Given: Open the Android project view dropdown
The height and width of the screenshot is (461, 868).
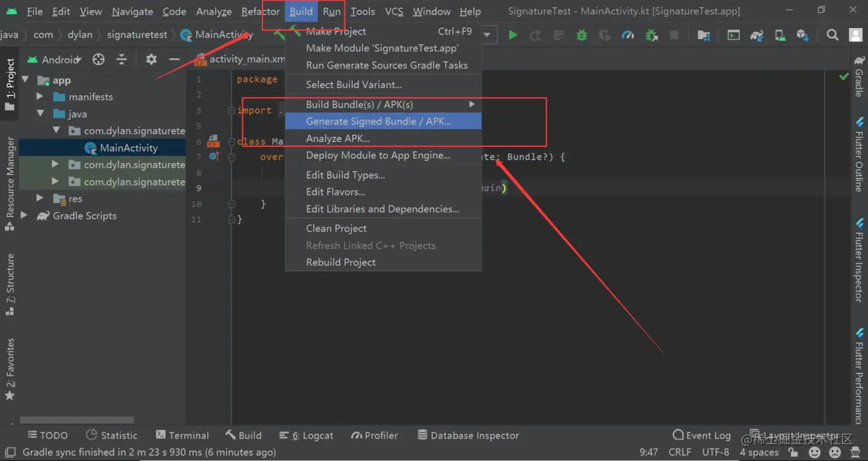Looking at the screenshot, I should click(54, 59).
